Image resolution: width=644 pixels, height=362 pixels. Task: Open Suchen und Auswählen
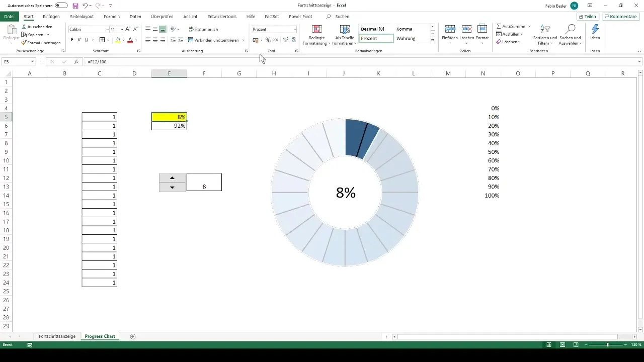click(x=571, y=35)
